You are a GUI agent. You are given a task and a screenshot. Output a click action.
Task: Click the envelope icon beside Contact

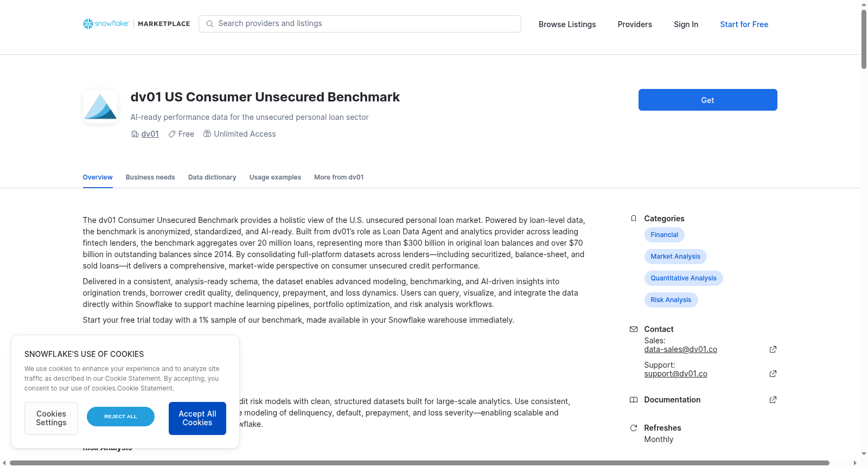(x=633, y=329)
